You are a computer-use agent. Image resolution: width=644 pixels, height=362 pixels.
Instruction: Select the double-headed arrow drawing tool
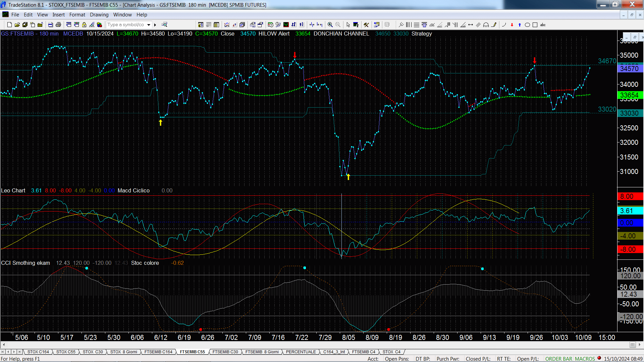click(x=471, y=24)
